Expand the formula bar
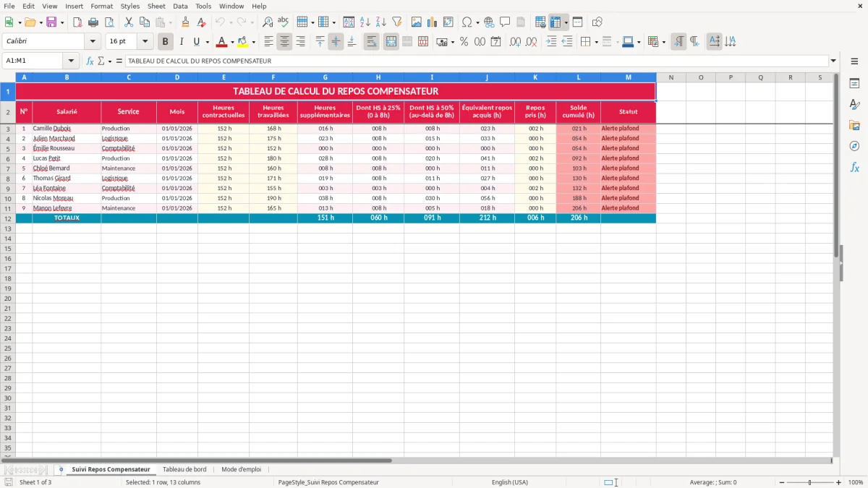 pos(833,61)
